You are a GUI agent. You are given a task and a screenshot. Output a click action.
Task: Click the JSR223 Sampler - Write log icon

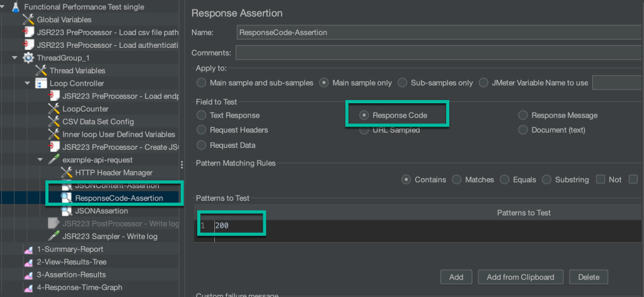(54, 237)
